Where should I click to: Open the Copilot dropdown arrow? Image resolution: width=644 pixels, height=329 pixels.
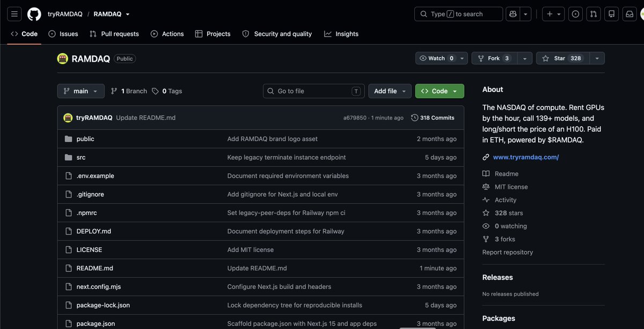click(526, 14)
